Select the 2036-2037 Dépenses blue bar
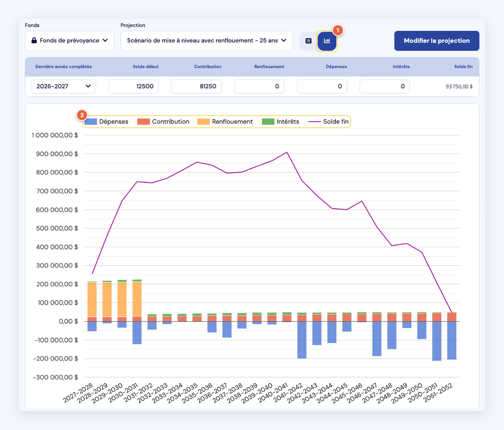 click(227, 330)
